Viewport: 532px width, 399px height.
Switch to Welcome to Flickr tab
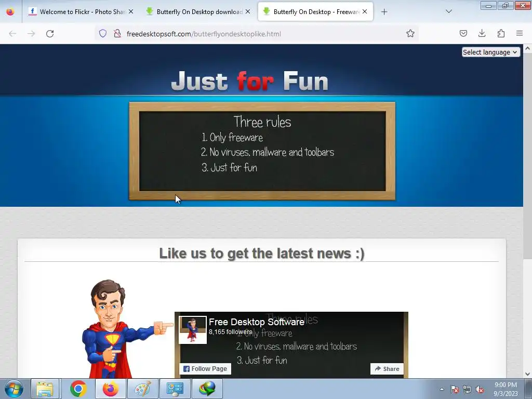click(x=81, y=12)
